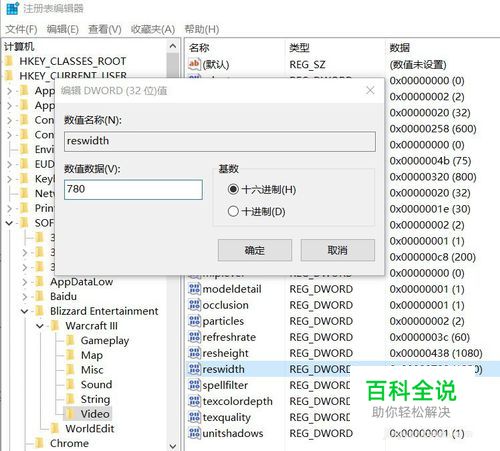Expand the Baidu tree node
This screenshot has height=451, width=500.
coord(24,296)
